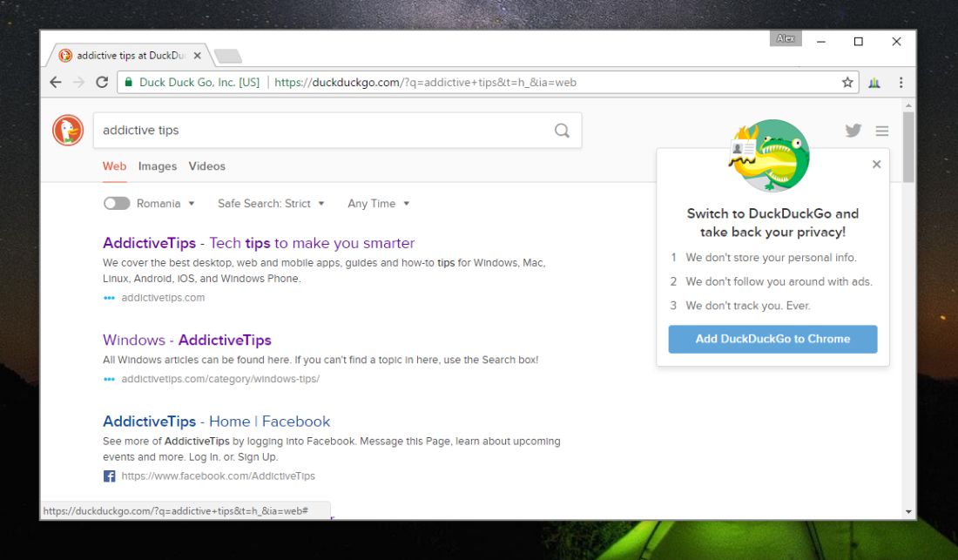Click 'We don't follow you around with ads.'

click(x=779, y=281)
